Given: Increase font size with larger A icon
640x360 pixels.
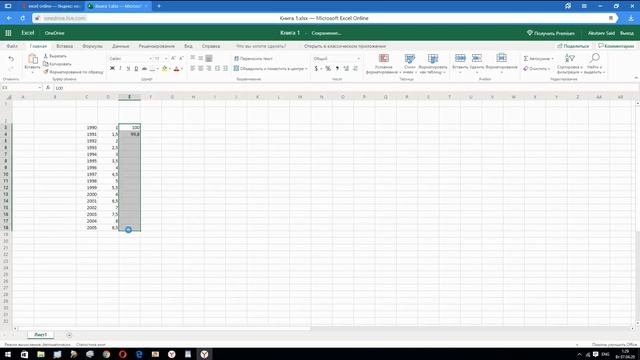Looking at the screenshot, I should (173, 58).
